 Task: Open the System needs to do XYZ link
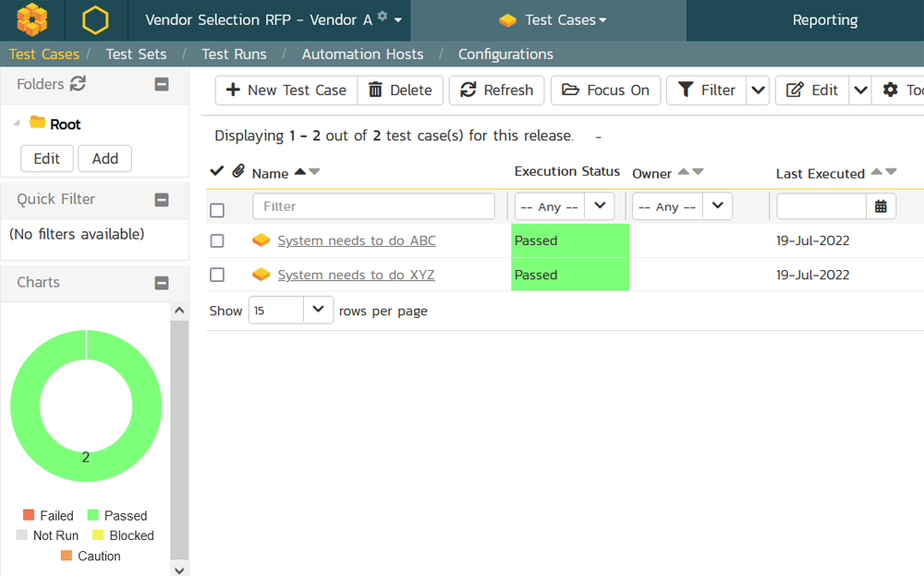click(356, 275)
